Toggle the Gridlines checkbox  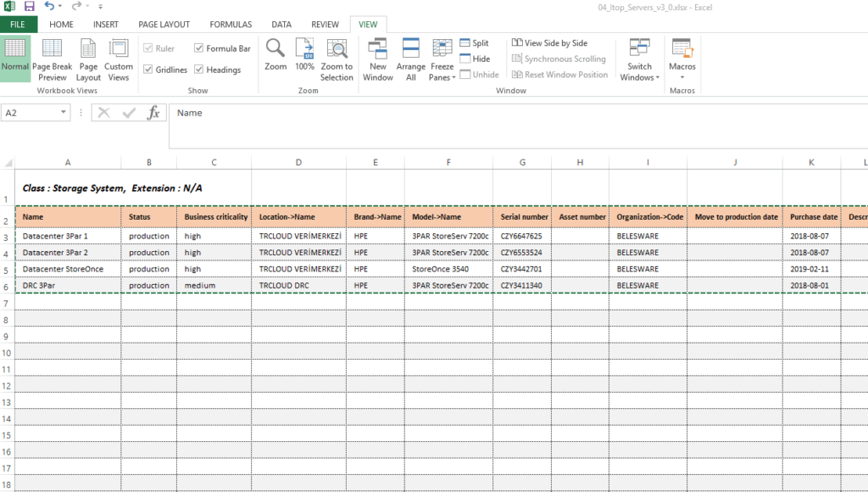[148, 70]
